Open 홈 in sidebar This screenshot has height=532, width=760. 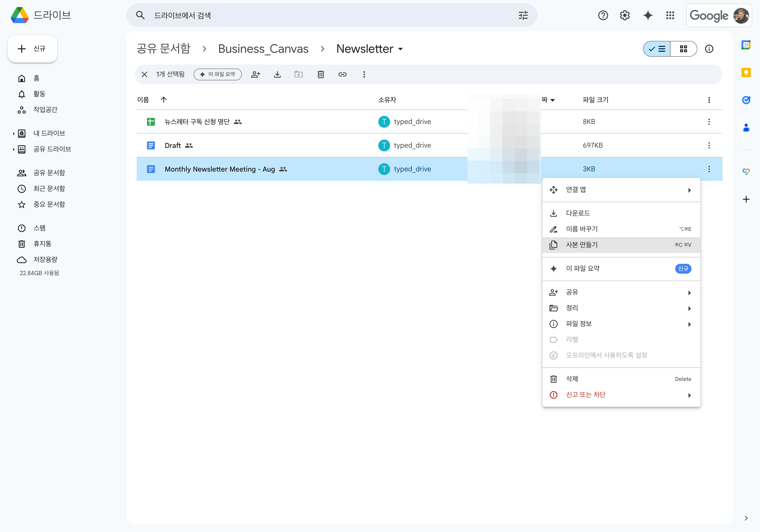click(36, 78)
